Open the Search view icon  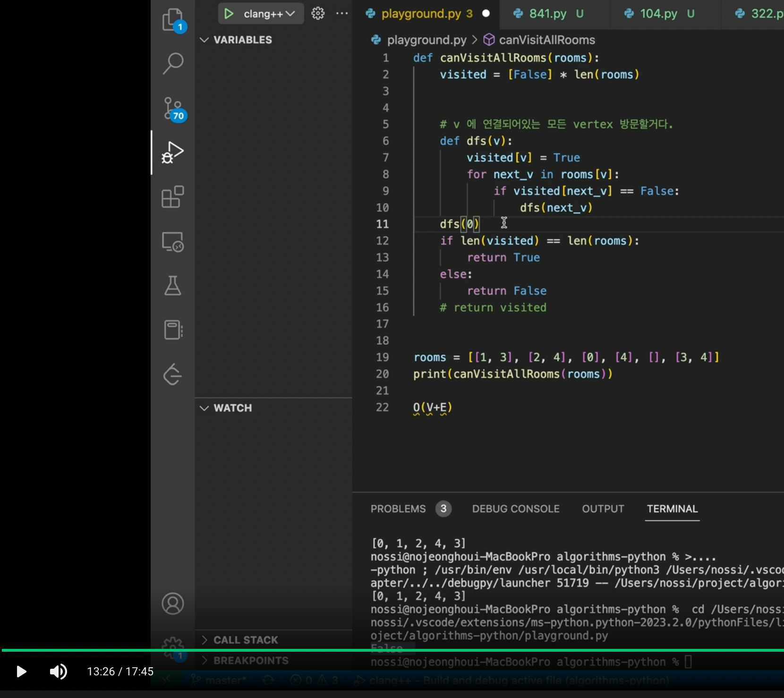(x=173, y=63)
